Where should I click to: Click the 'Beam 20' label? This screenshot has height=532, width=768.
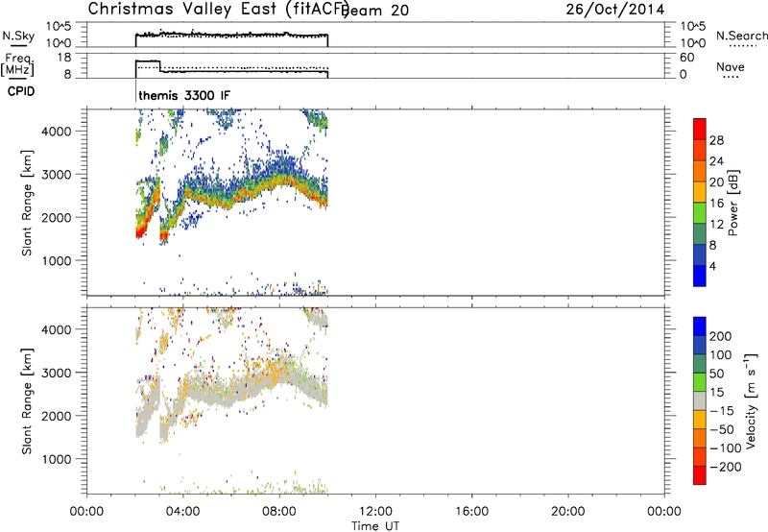pyautogui.click(x=376, y=11)
